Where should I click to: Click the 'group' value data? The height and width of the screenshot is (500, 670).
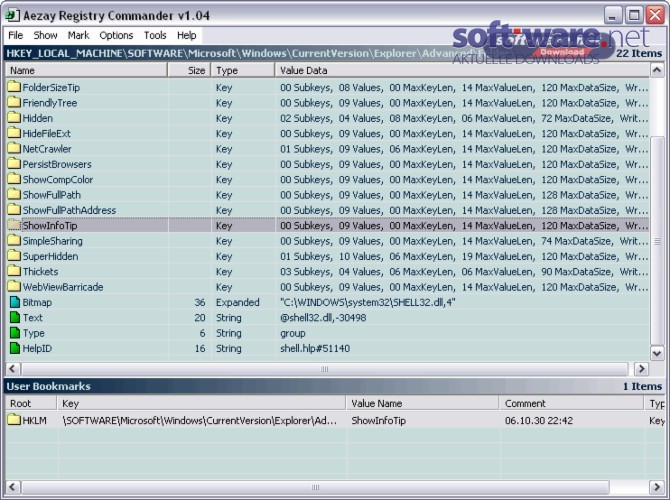pos(293,333)
